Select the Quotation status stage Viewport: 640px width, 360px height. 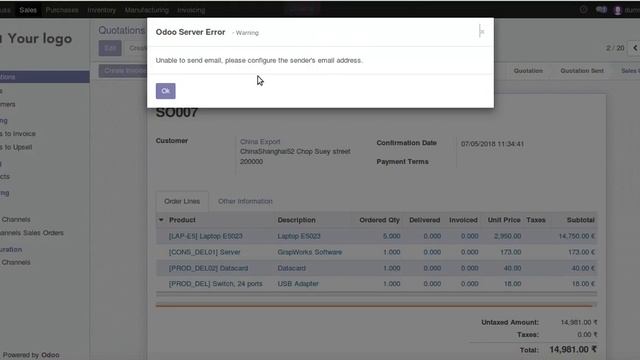[528, 71]
